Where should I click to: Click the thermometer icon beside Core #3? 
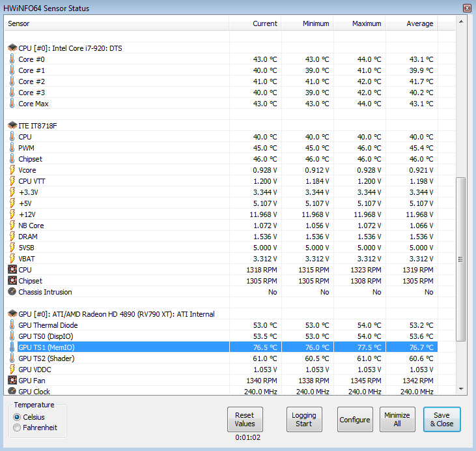pos(12,93)
